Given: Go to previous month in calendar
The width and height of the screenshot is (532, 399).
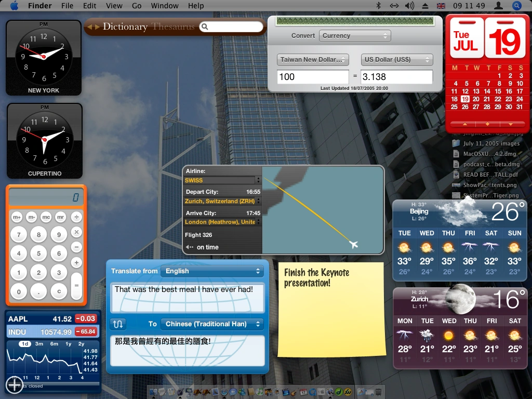Looking at the screenshot, I should [x=465, y=124].
